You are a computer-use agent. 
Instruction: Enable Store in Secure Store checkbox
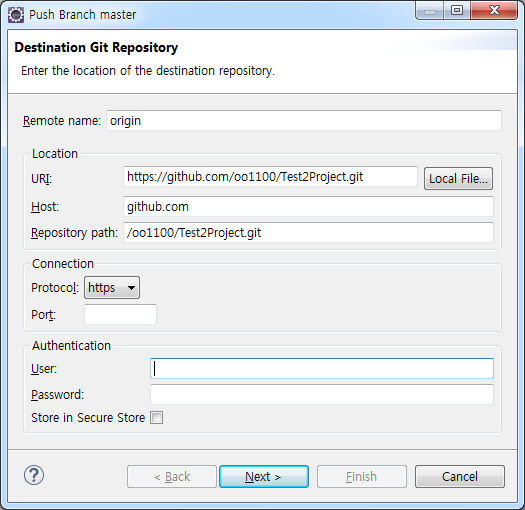click(x=156, y=418)
